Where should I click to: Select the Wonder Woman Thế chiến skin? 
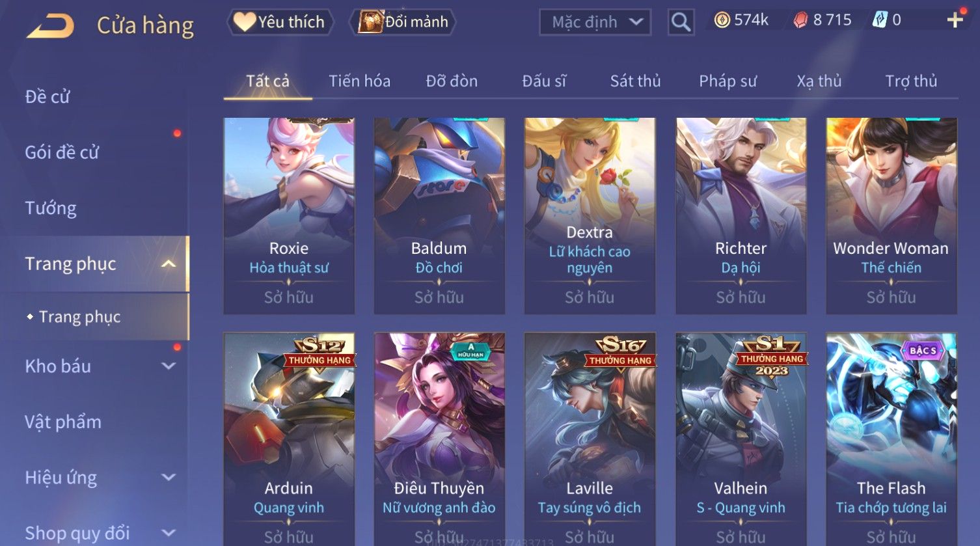(x=891, y=216)
